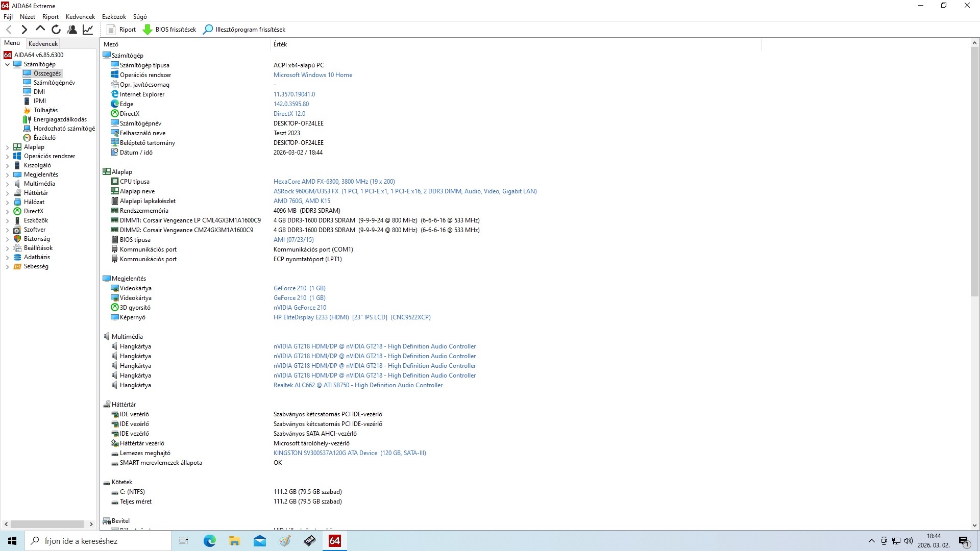Open the Favorites user icon in toolbar
The image size is (980, 551).
[72, 30]
